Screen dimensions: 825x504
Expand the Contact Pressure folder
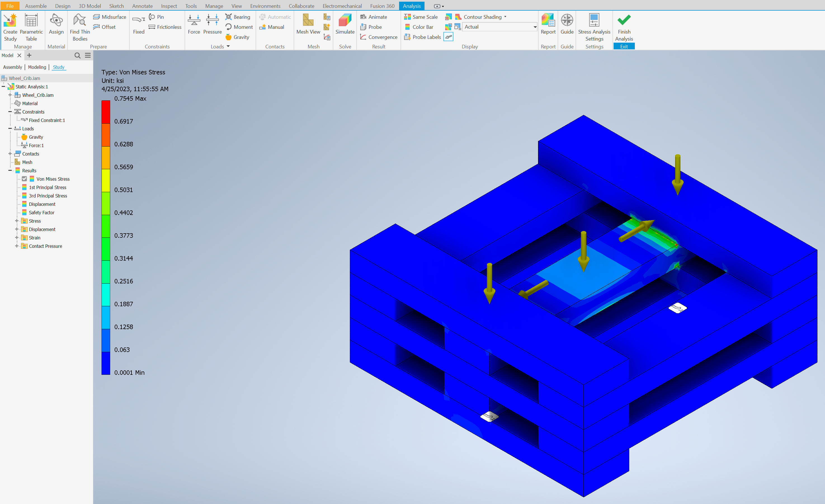pos(16,246)
